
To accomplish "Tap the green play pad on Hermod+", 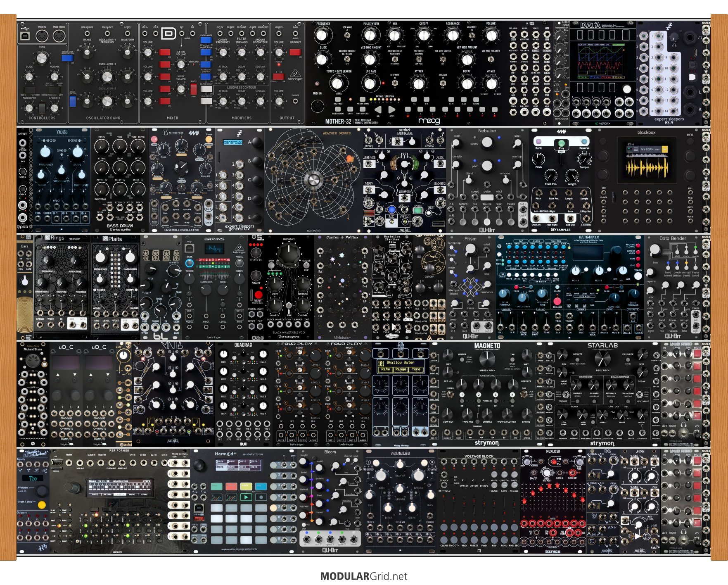I will pyautogui.click(x=246, y=497).
